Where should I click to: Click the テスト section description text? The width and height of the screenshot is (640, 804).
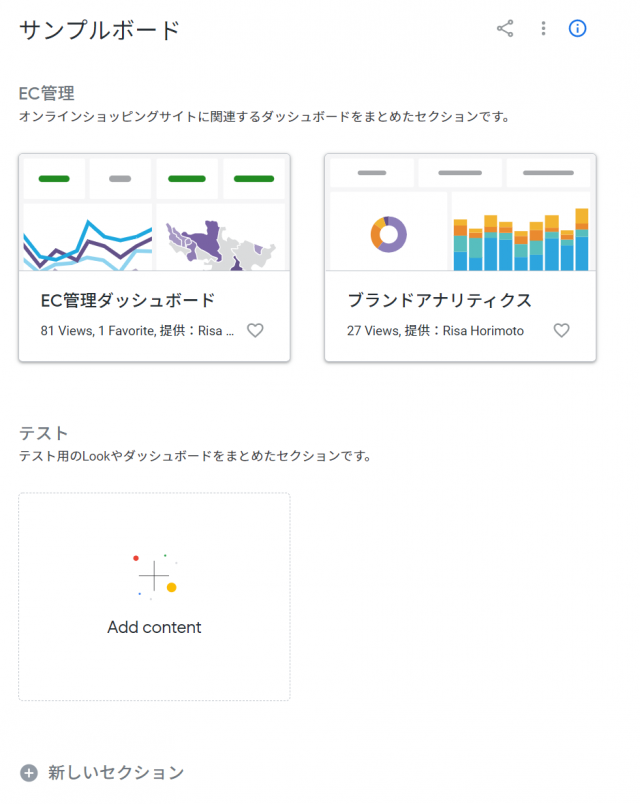195,456
